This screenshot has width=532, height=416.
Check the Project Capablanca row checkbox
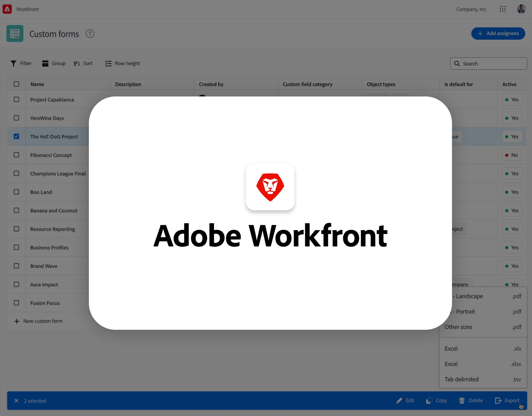[16, 99]
